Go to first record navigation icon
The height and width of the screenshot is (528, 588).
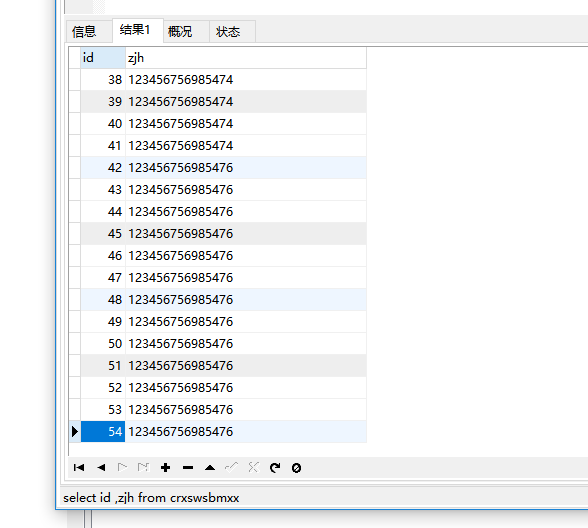[79, 468]
